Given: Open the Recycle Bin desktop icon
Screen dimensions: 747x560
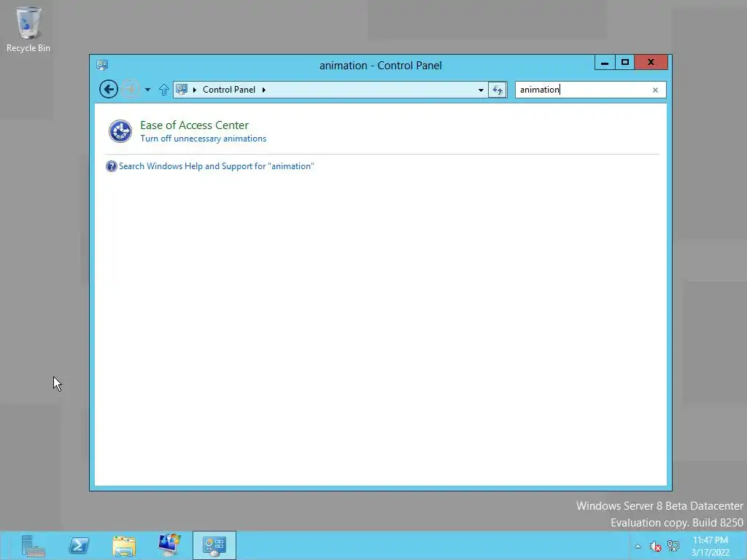Looking at the screenshot, I should tap(28, 29).
